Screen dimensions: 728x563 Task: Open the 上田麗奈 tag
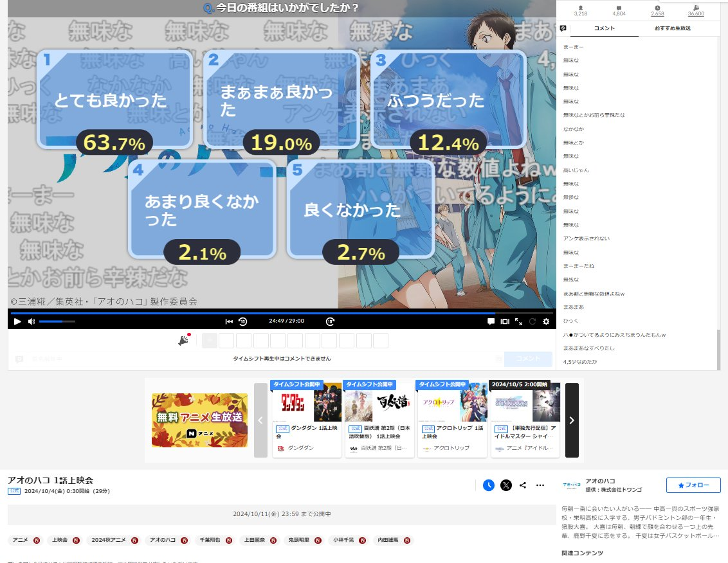[x=255, y=541]
